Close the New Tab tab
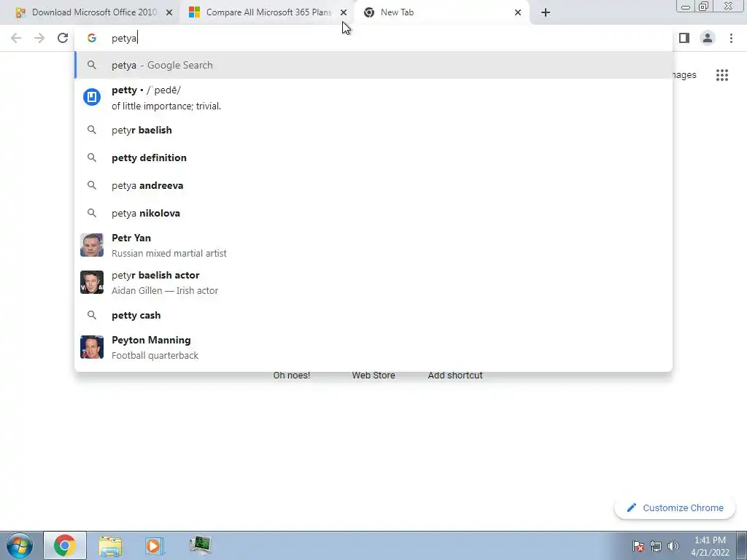 tap(518, 12)
